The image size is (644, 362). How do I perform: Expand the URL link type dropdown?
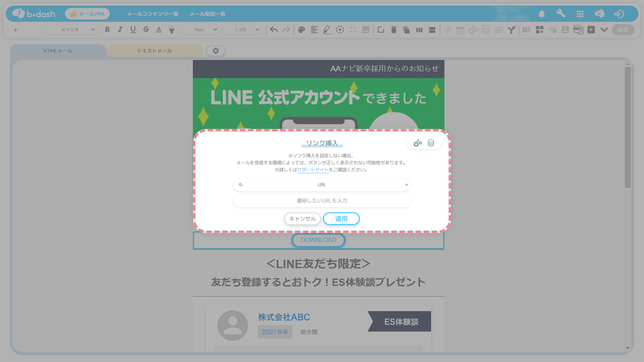pos(322,185)
